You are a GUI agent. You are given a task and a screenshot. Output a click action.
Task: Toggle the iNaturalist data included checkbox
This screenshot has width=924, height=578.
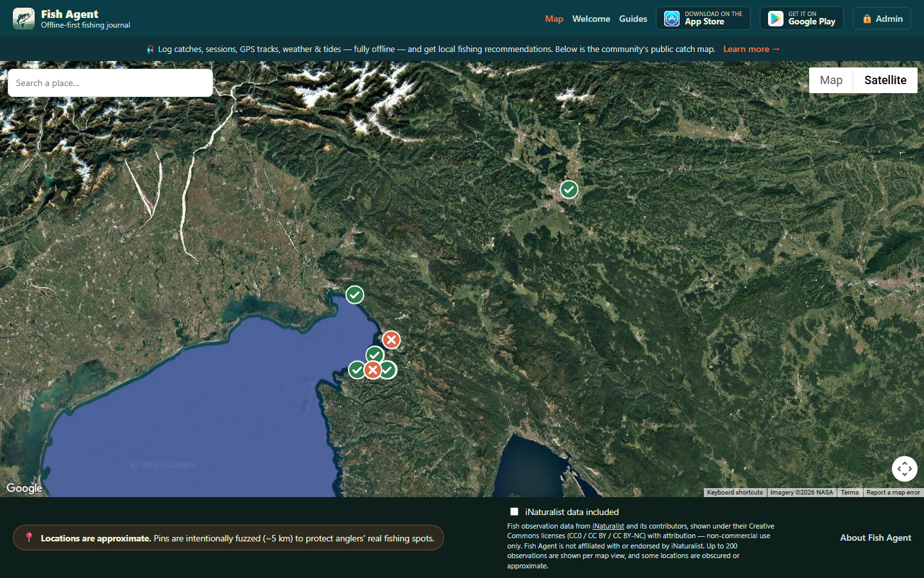[514, 512]
